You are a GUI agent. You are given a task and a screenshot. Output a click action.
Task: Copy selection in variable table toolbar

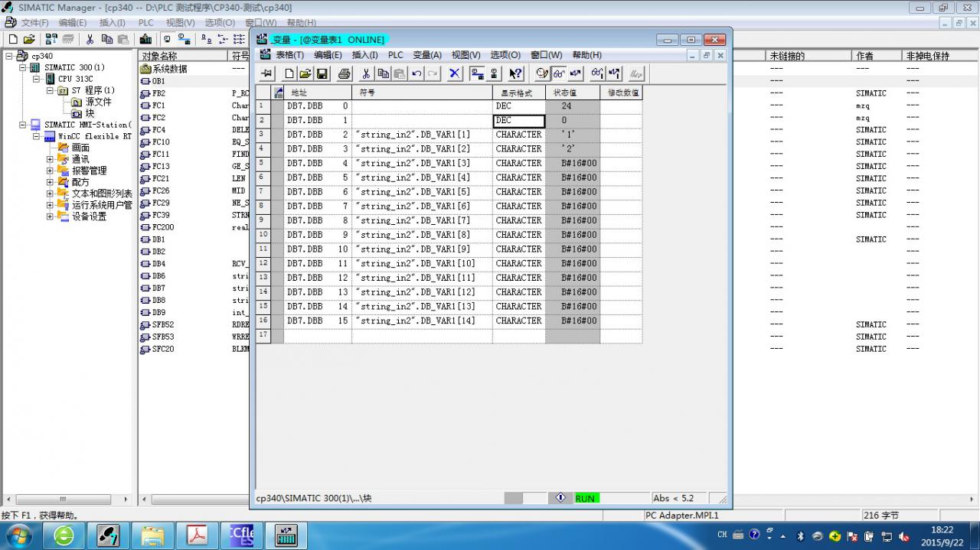383,73
